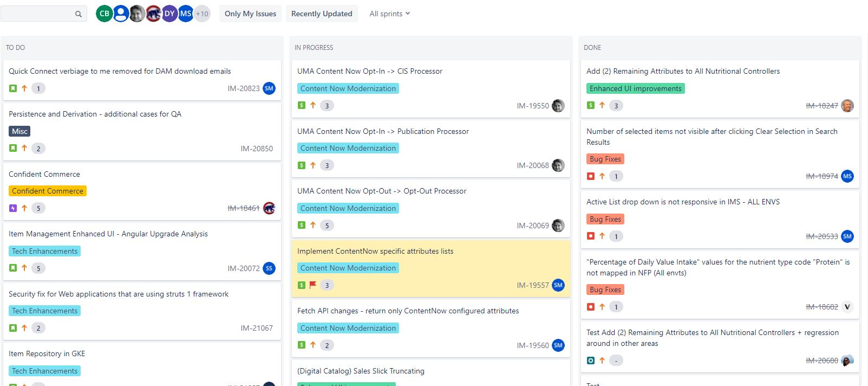Click priority arrow on IM-20850 card
The height and width of the screenshot is (386, 868).
[x=24, y=148]
